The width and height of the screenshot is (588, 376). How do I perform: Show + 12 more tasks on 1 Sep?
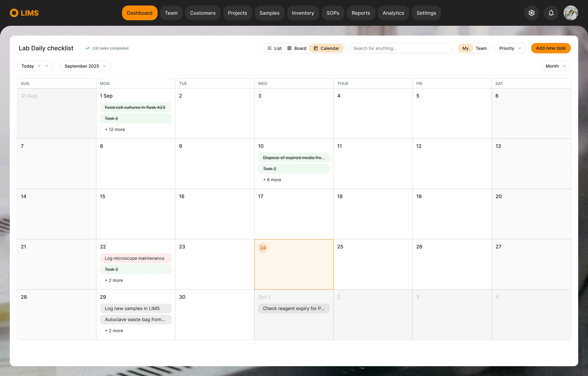pyautogui.click(x=115, y=129)
